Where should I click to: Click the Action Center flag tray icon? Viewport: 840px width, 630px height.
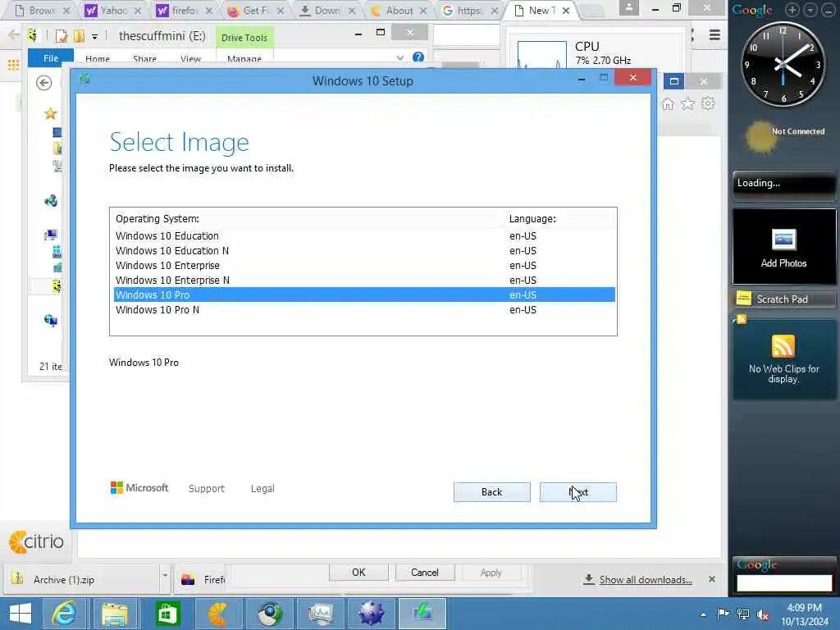pyautogui.click(x=723, y=614)
